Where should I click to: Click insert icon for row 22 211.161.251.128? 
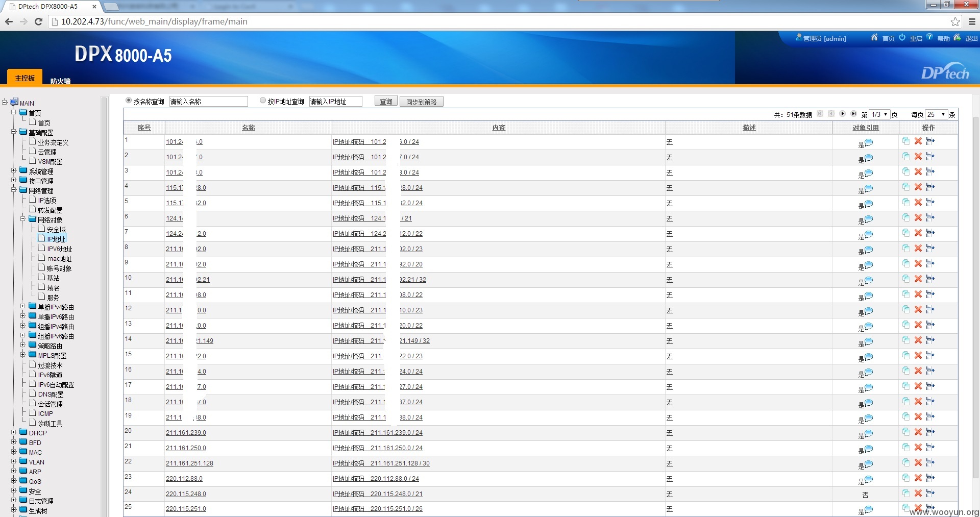tap(930, 463)
